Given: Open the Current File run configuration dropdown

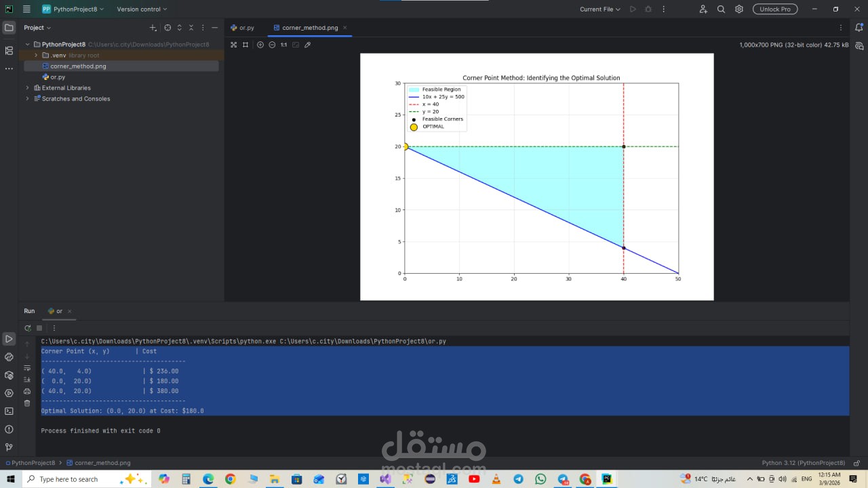Looking at the screenshot, I should click(x=597, y=9).
